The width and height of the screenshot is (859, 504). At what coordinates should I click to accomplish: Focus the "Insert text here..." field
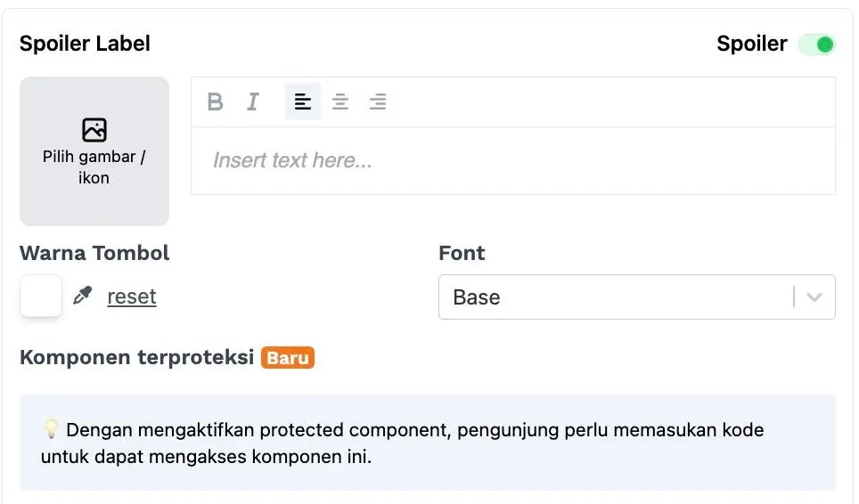point(513,161)
